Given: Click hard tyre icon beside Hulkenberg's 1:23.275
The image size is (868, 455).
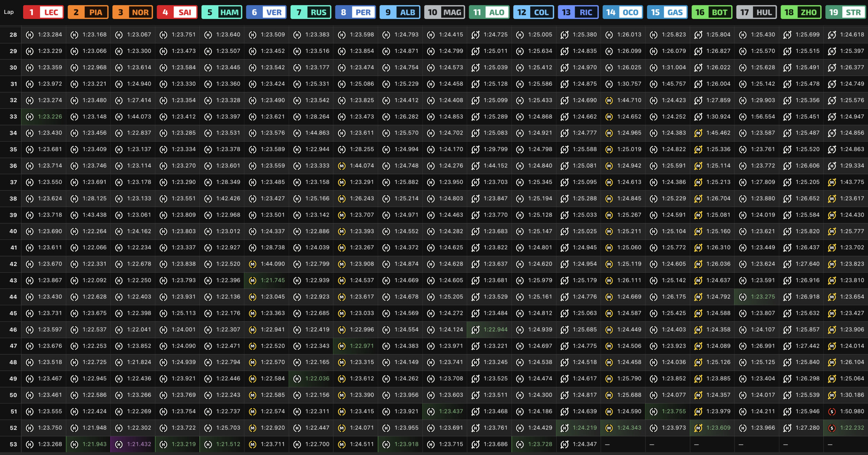Looking at the screenshot, I should click(x=743, y=297).
